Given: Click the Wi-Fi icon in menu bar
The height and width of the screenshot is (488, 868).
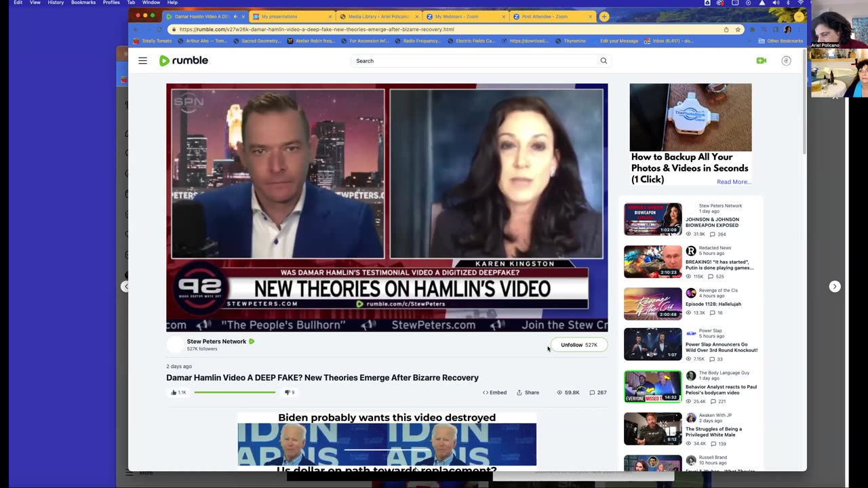Looking at the screenshot, I should tap(801, 3).
